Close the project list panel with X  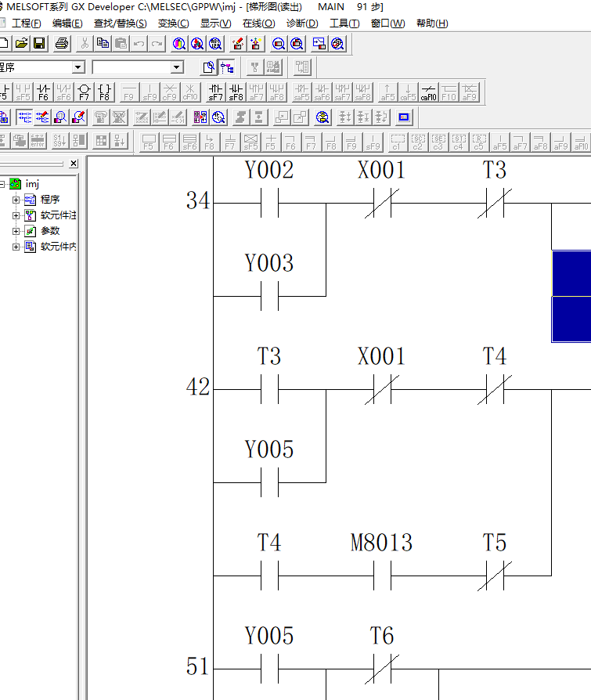click(74, 164)
